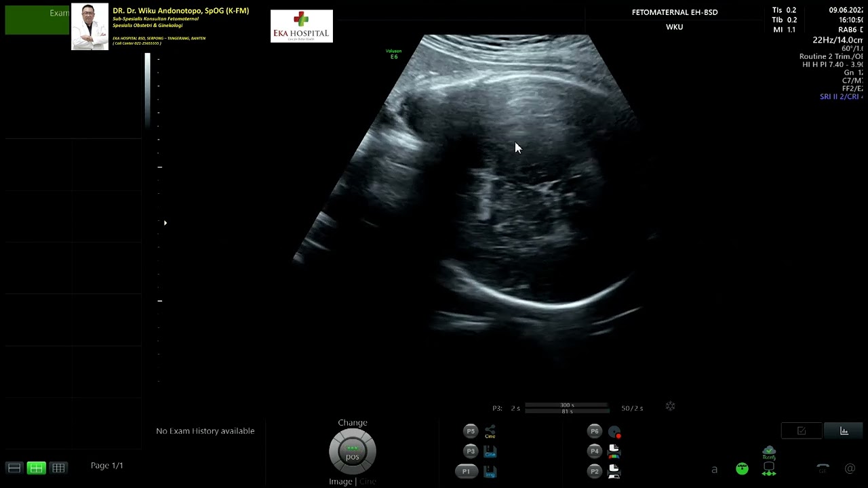
Task: Click the P4 color print button
Action: (595, 451)
